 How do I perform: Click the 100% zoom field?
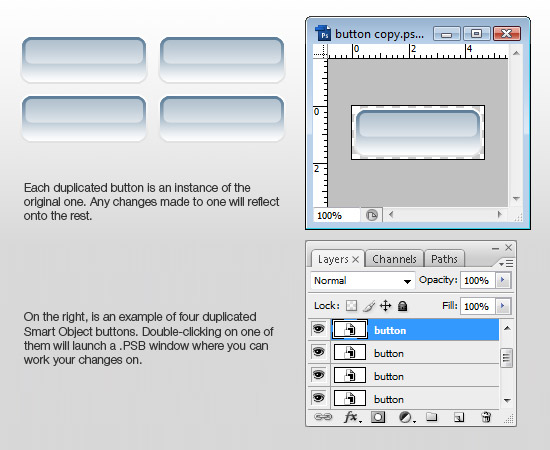(336, 215)
